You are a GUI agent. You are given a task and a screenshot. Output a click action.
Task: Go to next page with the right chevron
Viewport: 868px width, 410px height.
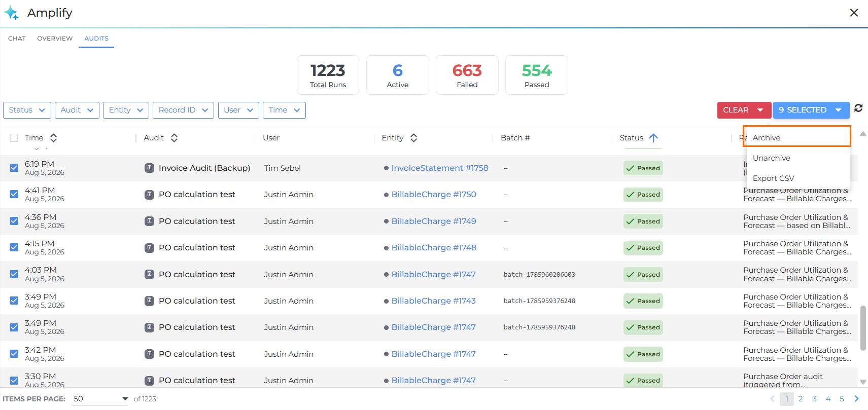tap(856, 399)
